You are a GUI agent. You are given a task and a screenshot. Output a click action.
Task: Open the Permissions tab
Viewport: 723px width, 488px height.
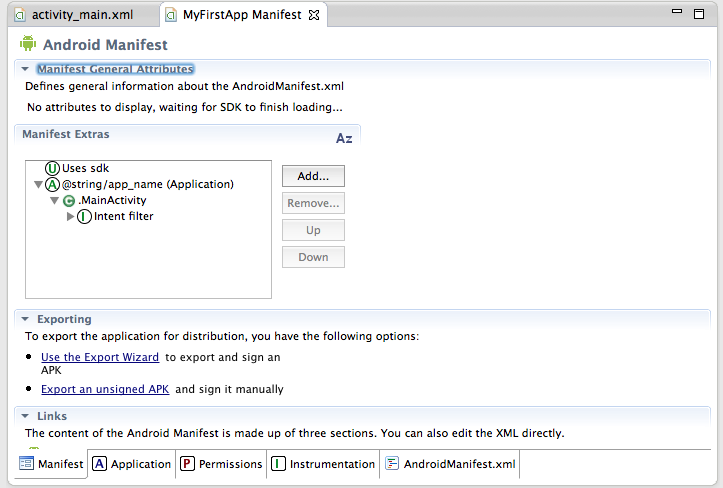[x=222, y=464]
